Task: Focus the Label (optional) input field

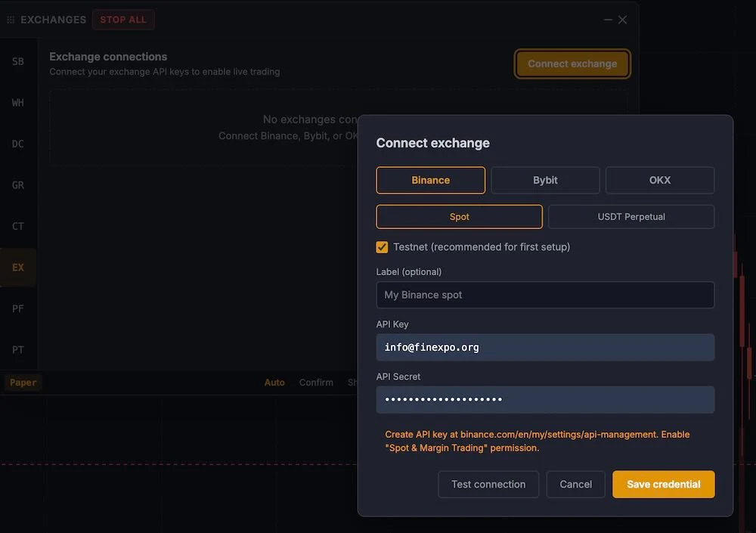Action: tap(545, 295)
